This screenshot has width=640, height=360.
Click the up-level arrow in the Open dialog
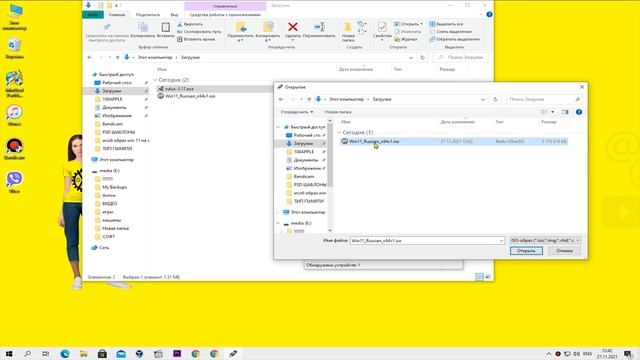[x=309, y=99]
